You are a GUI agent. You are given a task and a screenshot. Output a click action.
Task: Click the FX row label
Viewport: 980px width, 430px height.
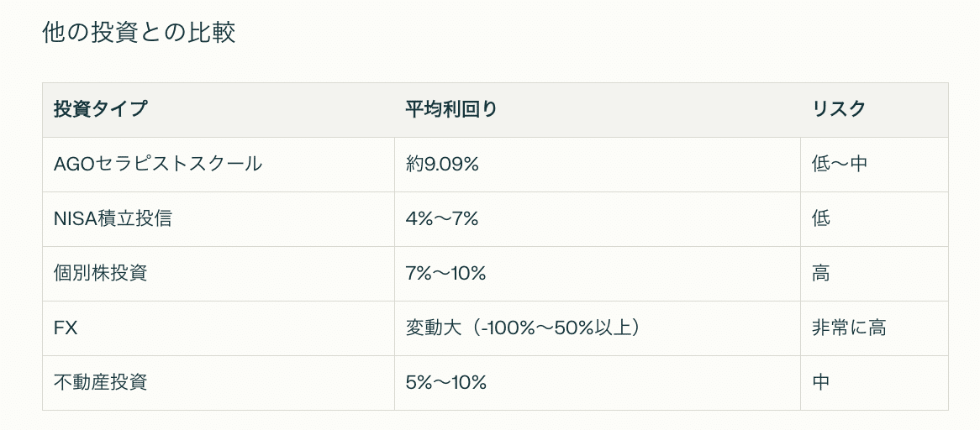(x=219, y=328)
